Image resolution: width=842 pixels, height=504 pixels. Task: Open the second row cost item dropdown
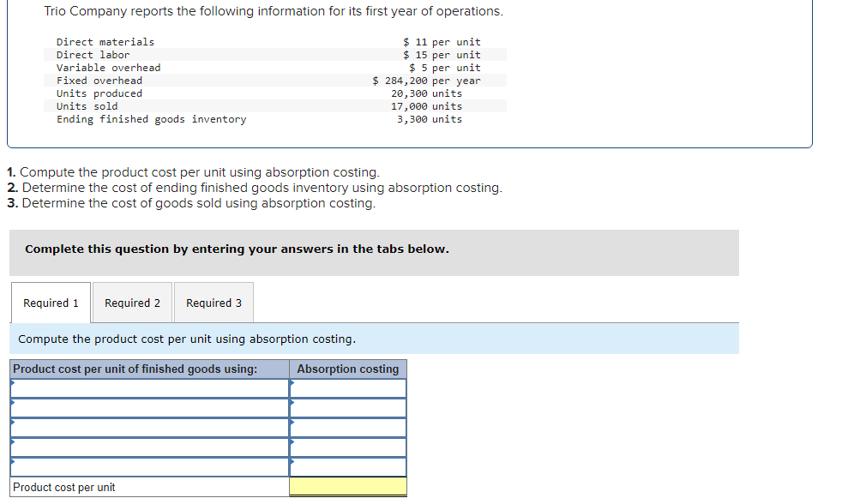coord(147,407)
